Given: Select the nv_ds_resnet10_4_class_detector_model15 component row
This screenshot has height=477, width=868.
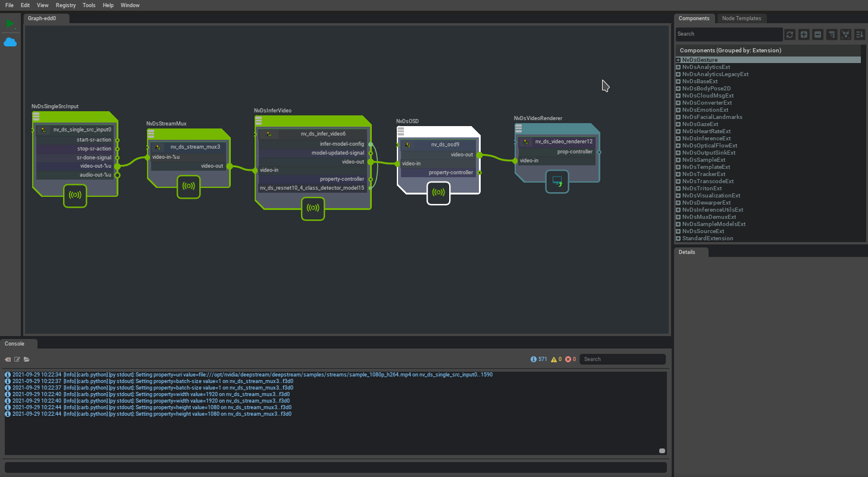Looking at the screenshot, I should pos(311,188).
